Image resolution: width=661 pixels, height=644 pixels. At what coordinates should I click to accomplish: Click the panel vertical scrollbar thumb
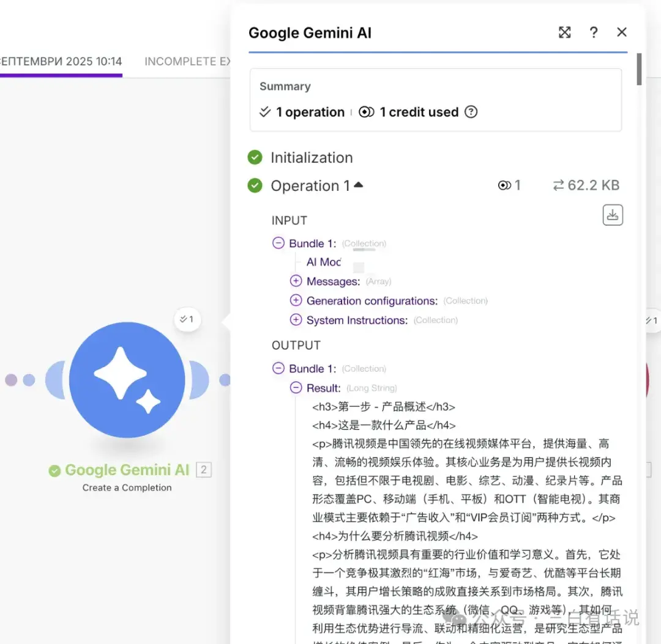[639, 69]
